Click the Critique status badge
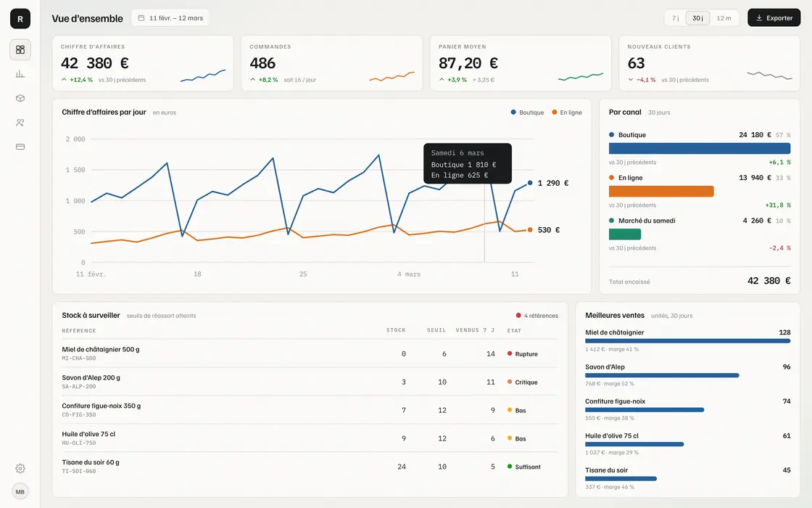Viewport: 812px width, 508px height. click(x=523, y=382)
